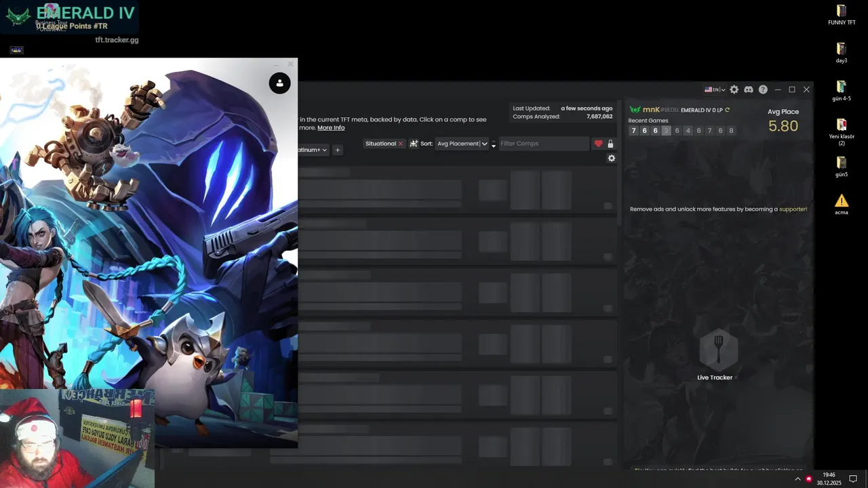Open the Windows notification center
Screen dimensions: 868x488
point(853,479)
